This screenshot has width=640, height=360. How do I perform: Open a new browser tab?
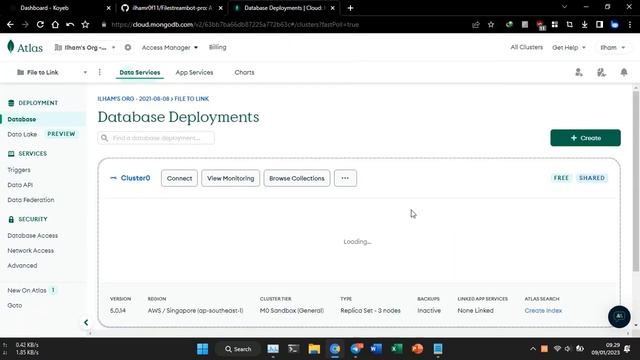(350, 8)
